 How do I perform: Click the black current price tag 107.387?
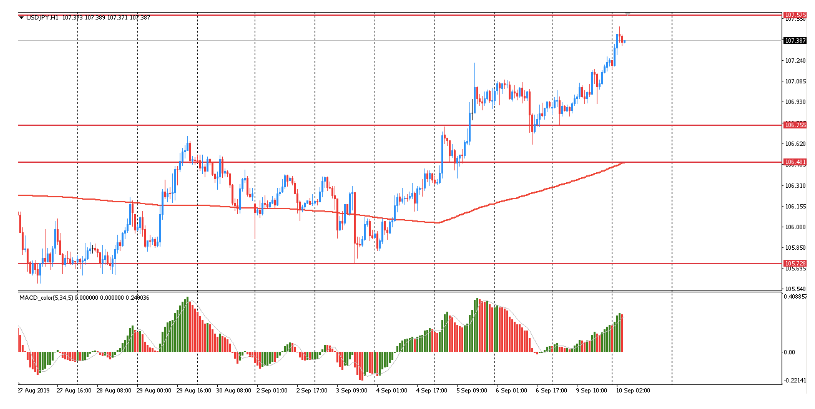pyautogui.click(x=795, y=41)
